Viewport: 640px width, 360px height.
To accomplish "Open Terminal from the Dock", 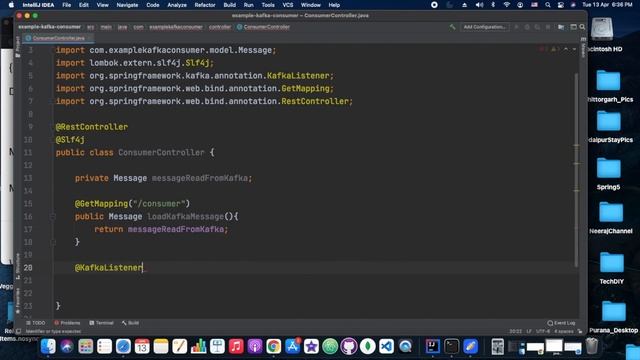I will coord(451,347).
